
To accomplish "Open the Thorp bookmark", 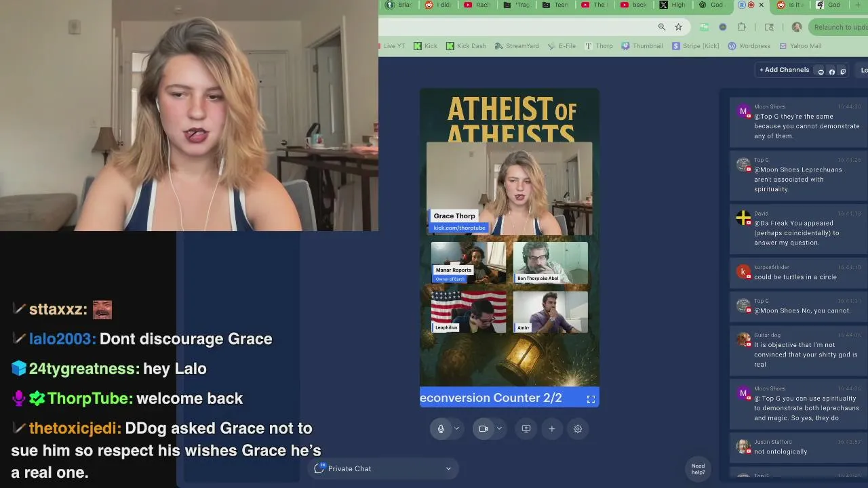I will click(x=599, y=46).
